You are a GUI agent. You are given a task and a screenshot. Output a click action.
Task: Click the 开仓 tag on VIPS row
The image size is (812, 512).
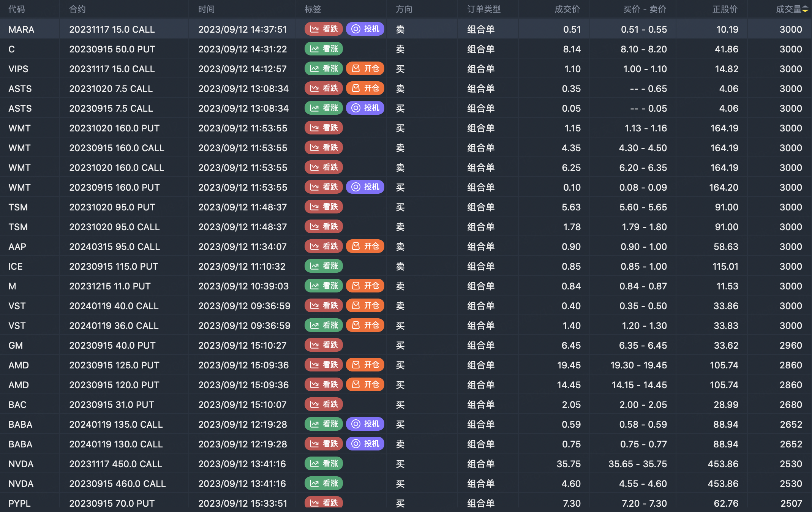(x=365, y=69)
